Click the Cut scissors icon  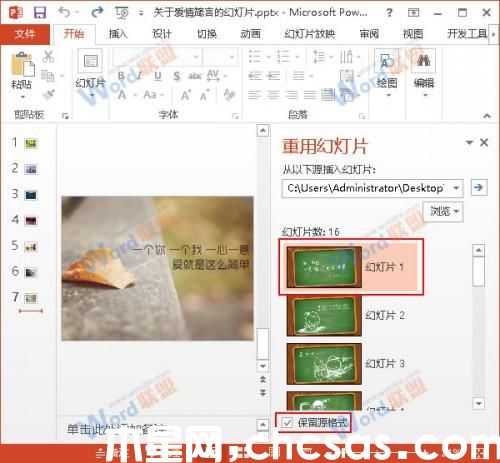pyautogui.click(x=48, y=57)
